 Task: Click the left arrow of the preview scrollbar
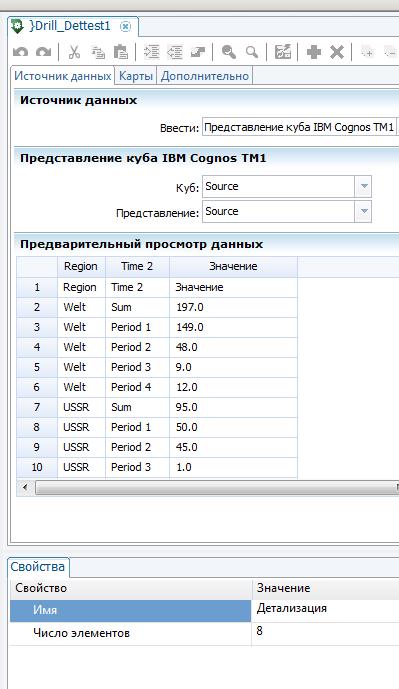click(25, 487)
